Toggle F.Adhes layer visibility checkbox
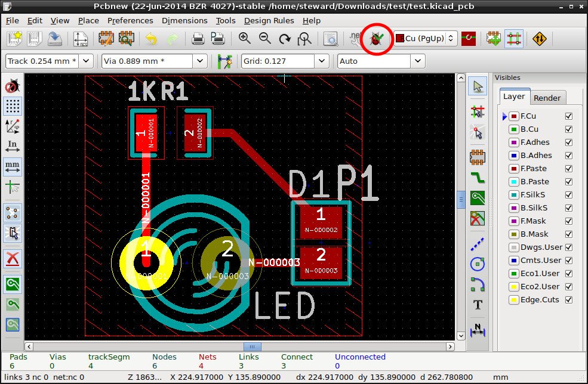Viewport: 588px width, 384px height. pos(568,143)
